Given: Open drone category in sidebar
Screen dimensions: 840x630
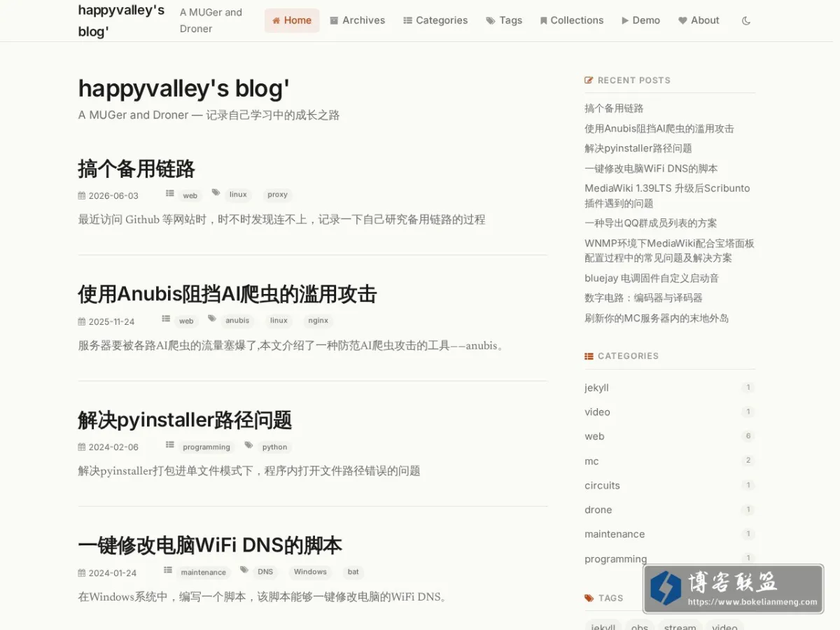Looking at the screenshot, I should tap(598, 510).
